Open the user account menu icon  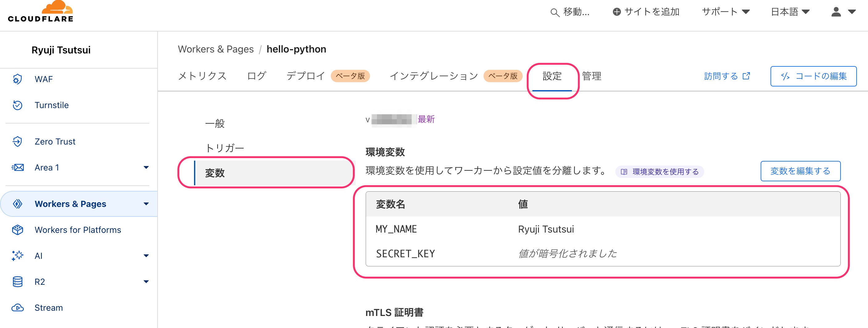(x=842, y=12)
